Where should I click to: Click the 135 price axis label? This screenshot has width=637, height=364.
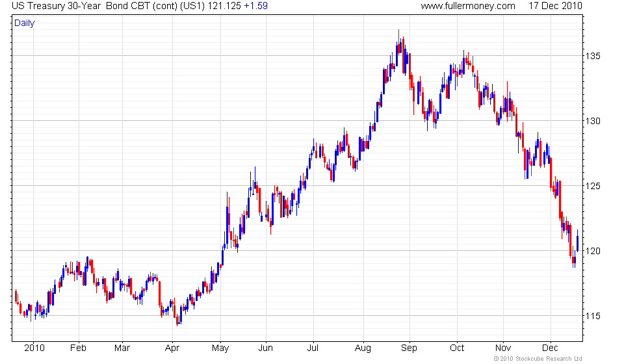point(593,56)
